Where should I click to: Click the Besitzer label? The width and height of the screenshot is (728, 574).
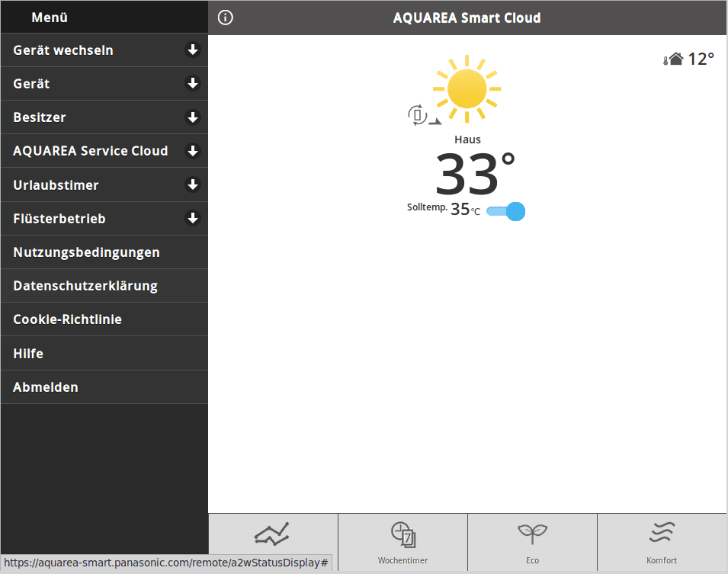point(40,117)
